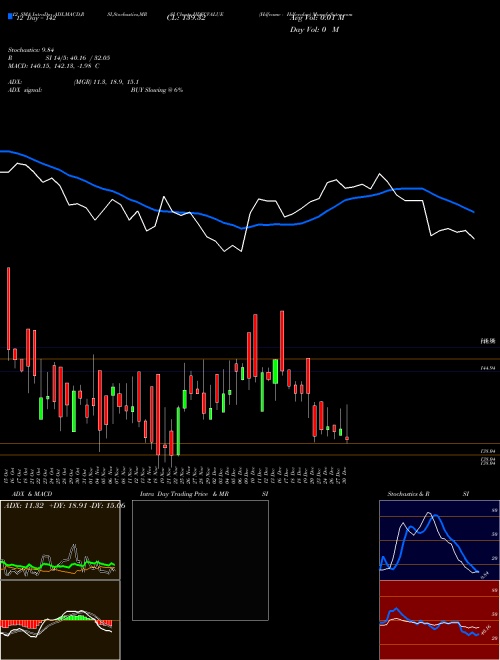Click the 'SI 14/5: 40.16 / 32.05' value
The height and width of the screenshot is (660, 500).
[77, 58]
